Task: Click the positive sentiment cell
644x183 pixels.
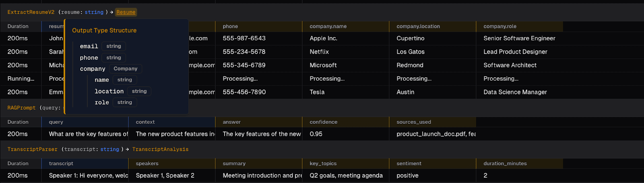Action: [407, 175]
